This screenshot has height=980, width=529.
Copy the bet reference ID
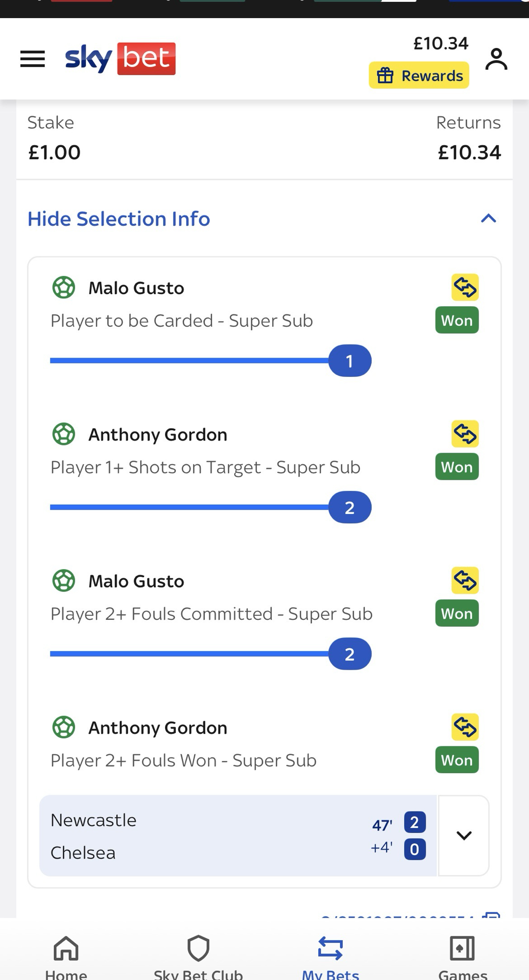[x=491, y=914]
